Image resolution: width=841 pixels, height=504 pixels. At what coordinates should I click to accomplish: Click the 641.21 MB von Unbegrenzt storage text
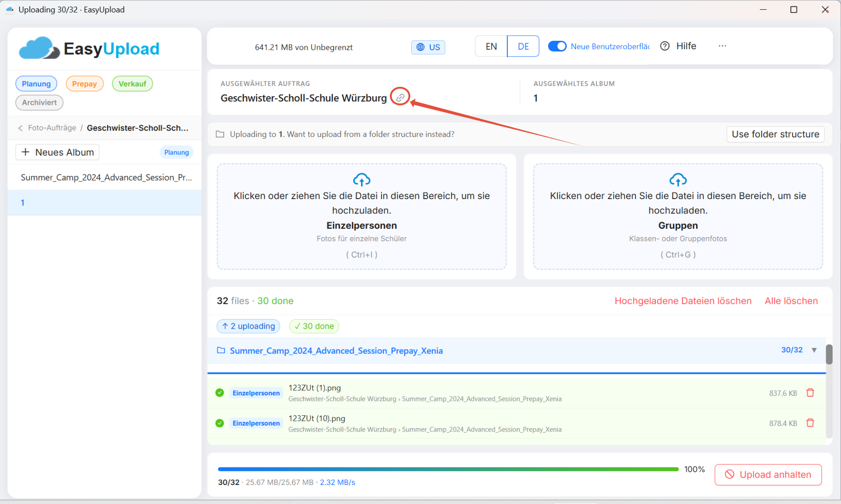pos(304,47)
